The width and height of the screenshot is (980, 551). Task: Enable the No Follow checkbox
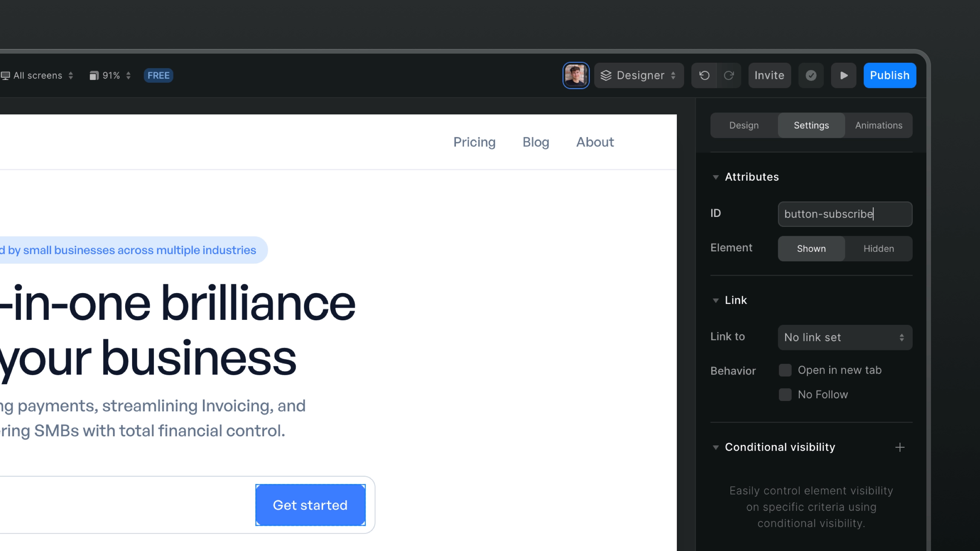pos(785,395)
